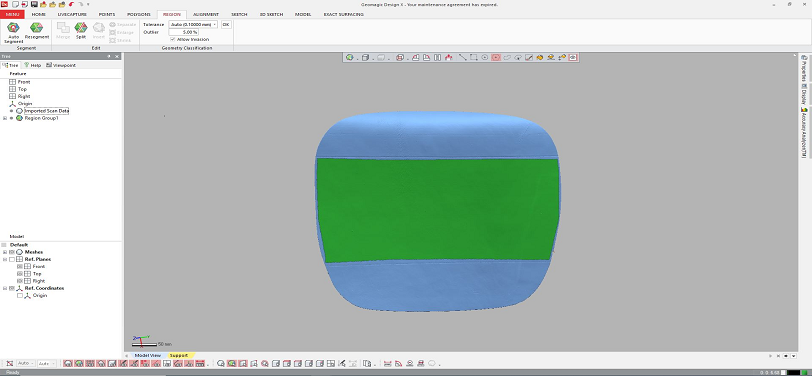Click the Outlier percentage field
The width and height of the screenshot is (812, 376).
click(184, 32)
